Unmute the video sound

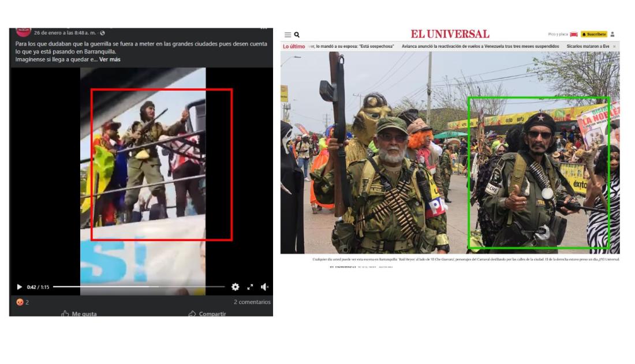point(264,287)
